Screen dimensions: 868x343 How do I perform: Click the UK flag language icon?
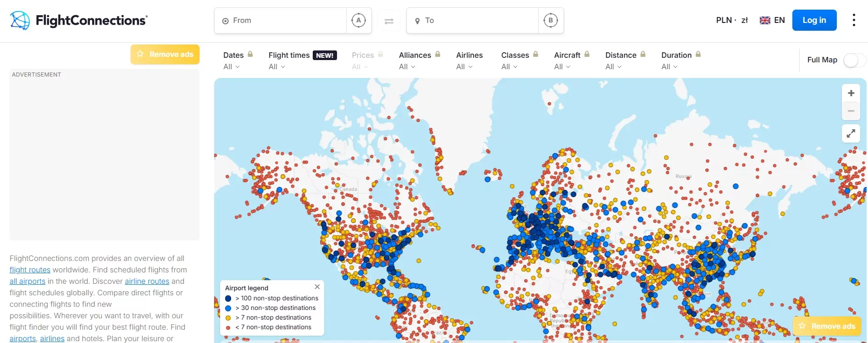[x=765, y=21]
